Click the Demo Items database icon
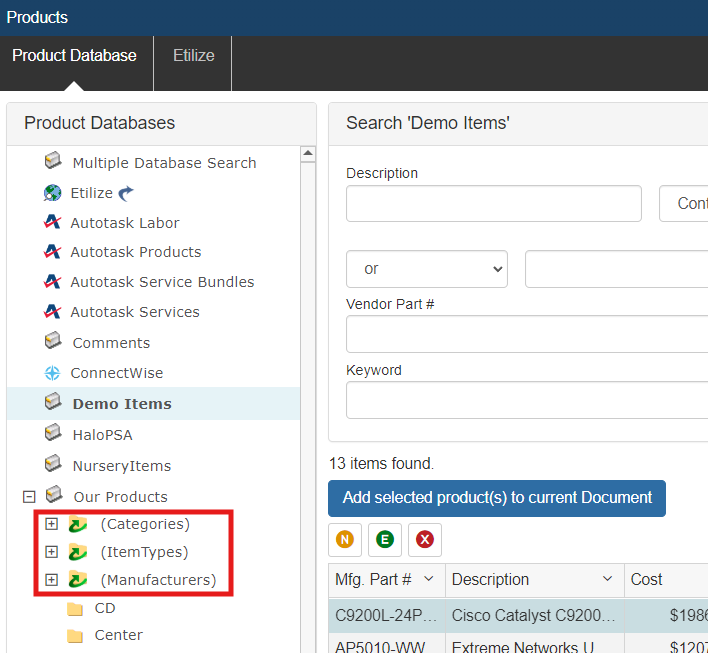708x653 pixels. (53, 401)
